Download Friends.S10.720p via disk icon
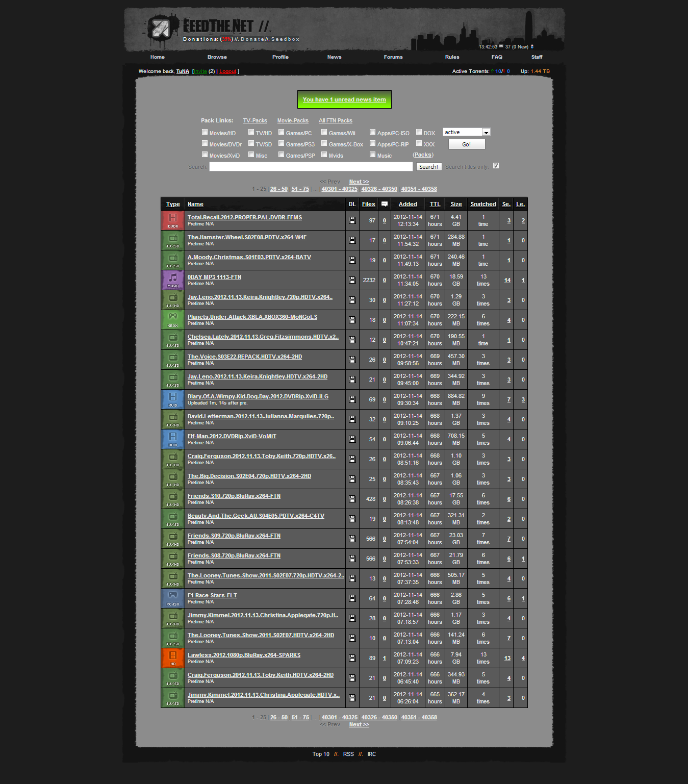Viewport: 688px width, 784px height. click(352, 499)
